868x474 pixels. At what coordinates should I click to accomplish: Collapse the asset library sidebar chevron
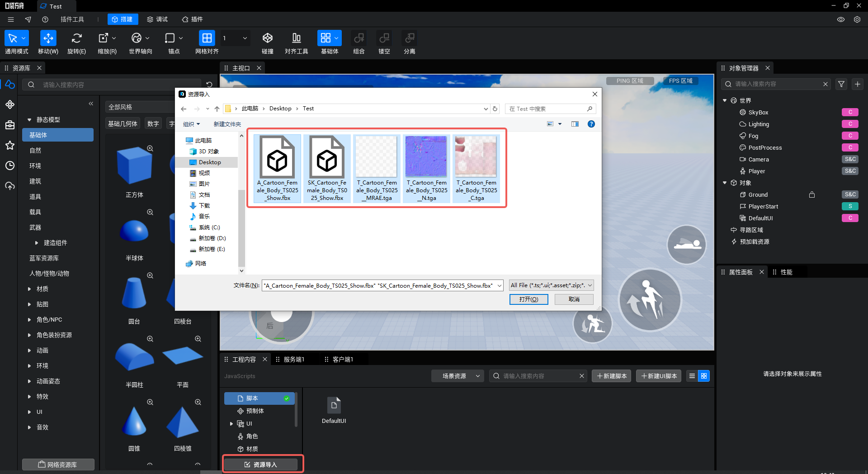(91, 104)
